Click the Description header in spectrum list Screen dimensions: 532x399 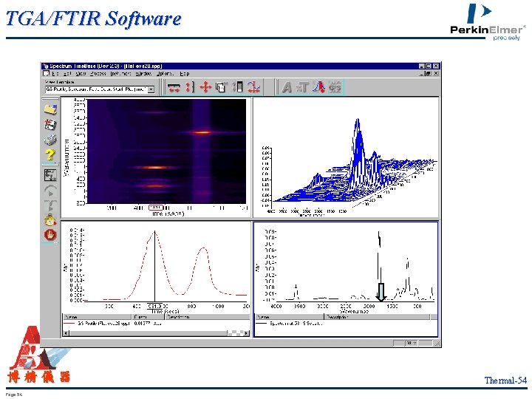[378, 317]
